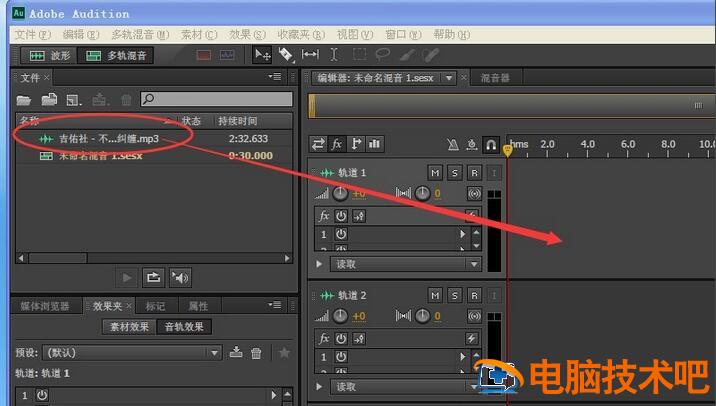Viewport: 716px width, 406px height.
Task: Open 轨道 1 automation mode 读取 dropdown
Action: click(x=405, y=264)
